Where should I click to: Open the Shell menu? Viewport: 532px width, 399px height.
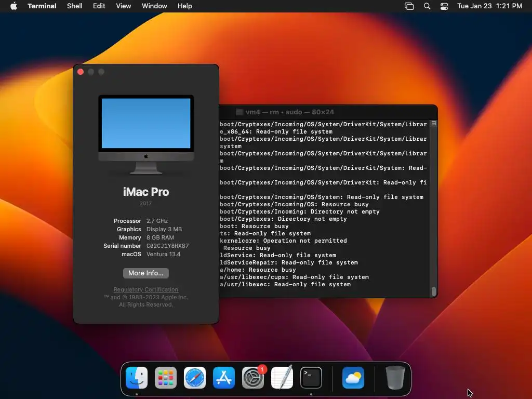pos(75,6)
